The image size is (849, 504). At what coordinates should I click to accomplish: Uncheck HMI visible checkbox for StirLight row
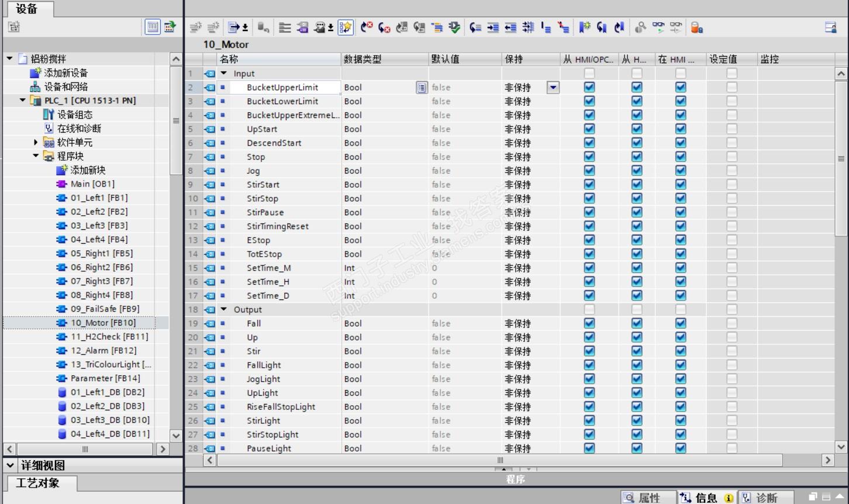click(x=681, y=420)
